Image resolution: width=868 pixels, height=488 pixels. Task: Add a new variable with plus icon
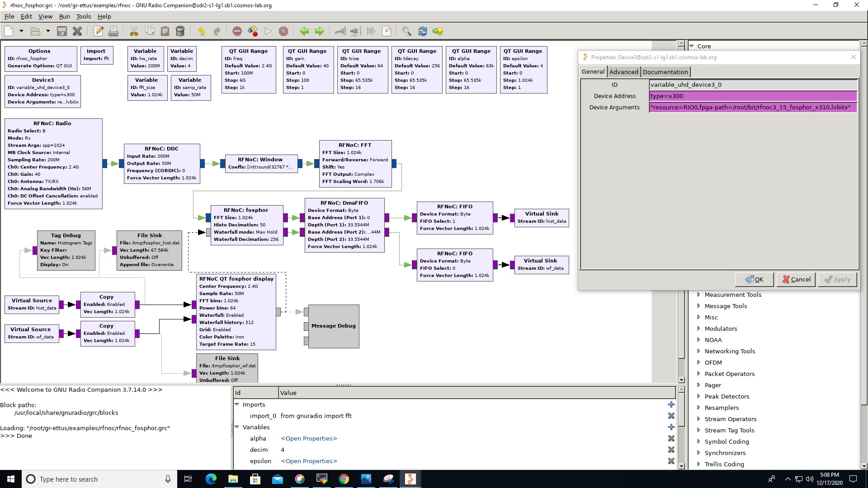pyautogui.click(x=671, y=427)
